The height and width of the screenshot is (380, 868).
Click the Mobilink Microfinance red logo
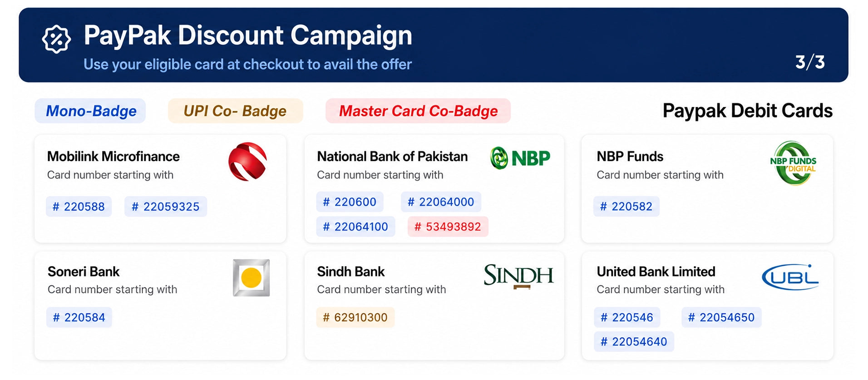pos(247,162)
